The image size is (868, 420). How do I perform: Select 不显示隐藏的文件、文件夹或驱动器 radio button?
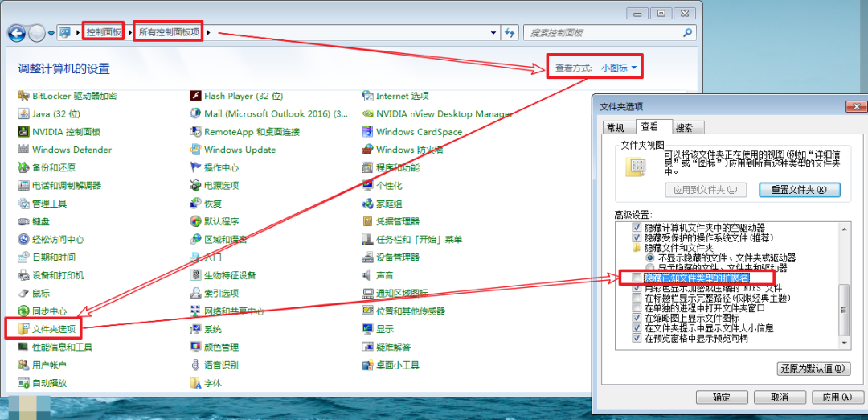pyautogui.click(x=650, y=258)
